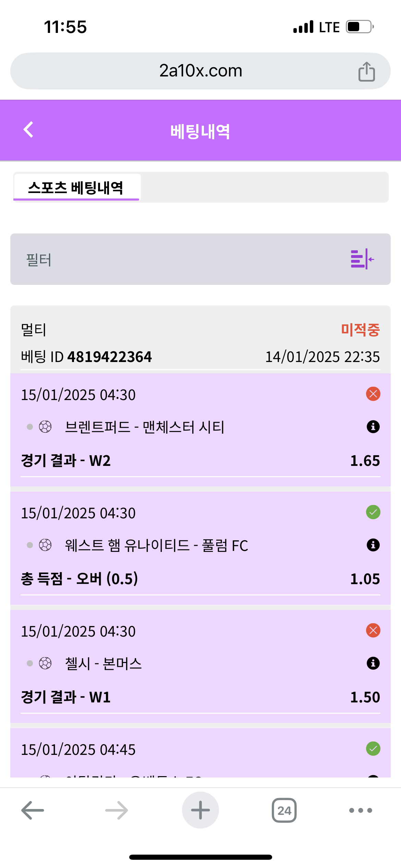Tap info icon for 웨스트 햄 유나이티드 match
This screenshot has width=401, height=868.
373,545
